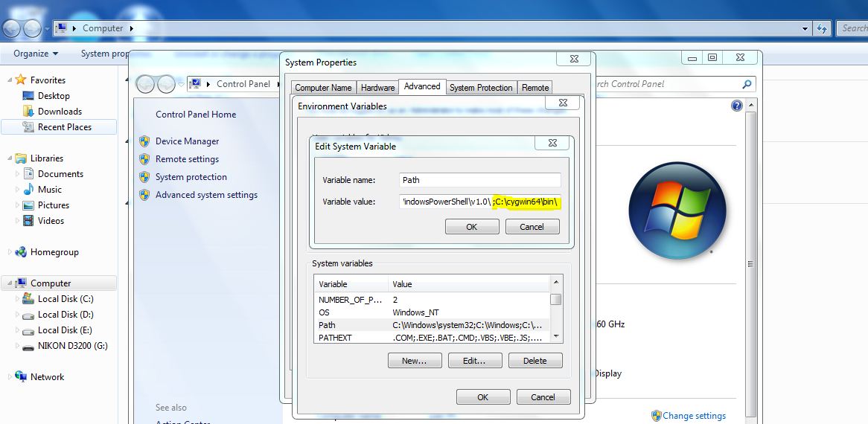This screenshot has height=424, width=868.
Task: Click Control Panel breadcrumb in address bar
Action: tap(243, 84)
